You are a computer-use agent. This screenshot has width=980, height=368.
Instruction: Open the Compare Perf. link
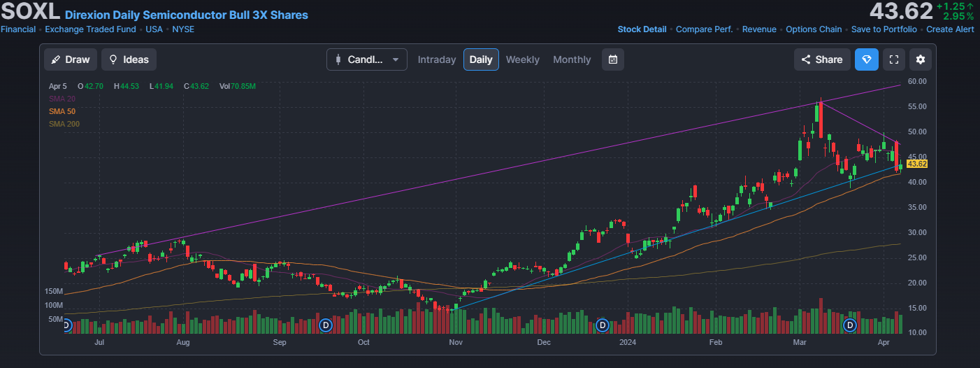pyautogui.click(x=705, y=29)
